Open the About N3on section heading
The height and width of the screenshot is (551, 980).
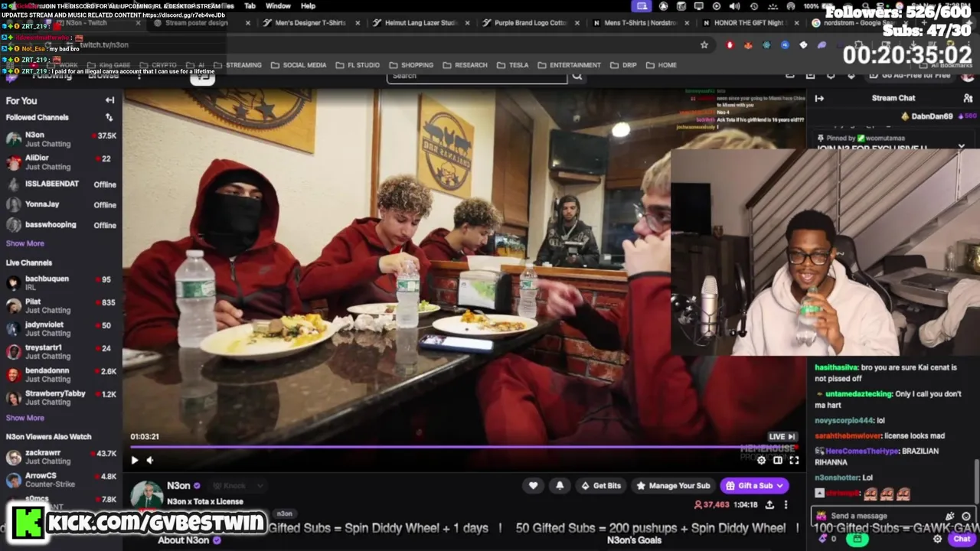coord(184,540)
